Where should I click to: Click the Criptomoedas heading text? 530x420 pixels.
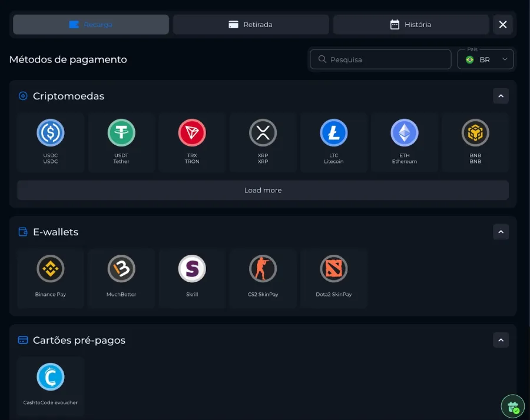coord(69,96)
